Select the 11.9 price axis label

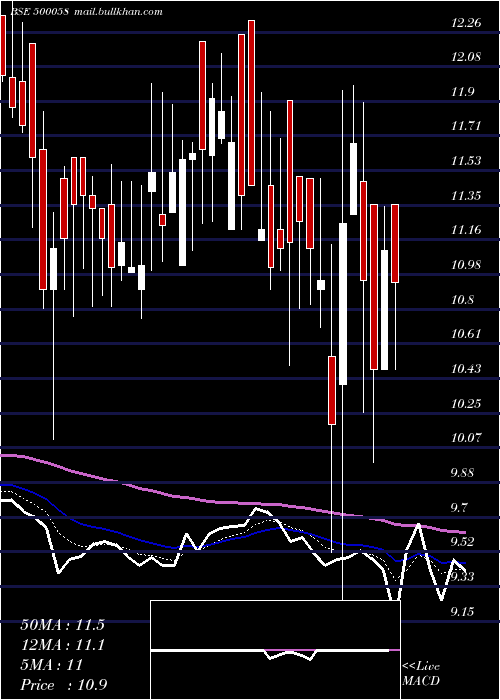(462, 92)
